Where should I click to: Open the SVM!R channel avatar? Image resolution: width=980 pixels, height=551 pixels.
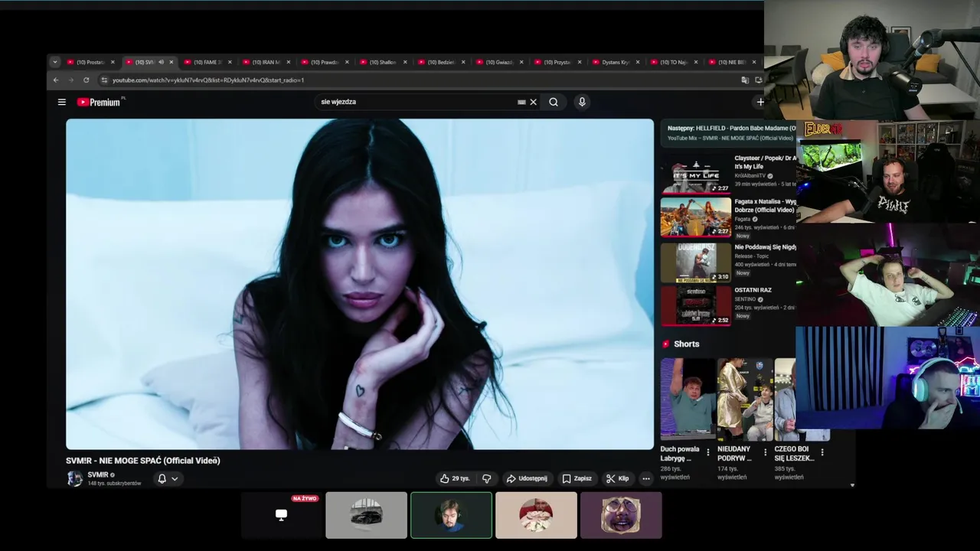pos(74,478)
